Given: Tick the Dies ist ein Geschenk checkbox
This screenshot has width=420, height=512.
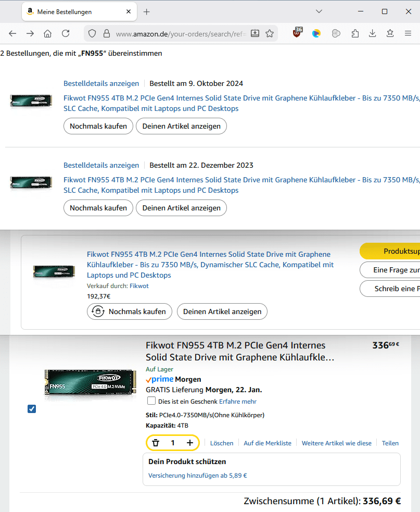Looking at the screenshot, I should tap(151, 401).
